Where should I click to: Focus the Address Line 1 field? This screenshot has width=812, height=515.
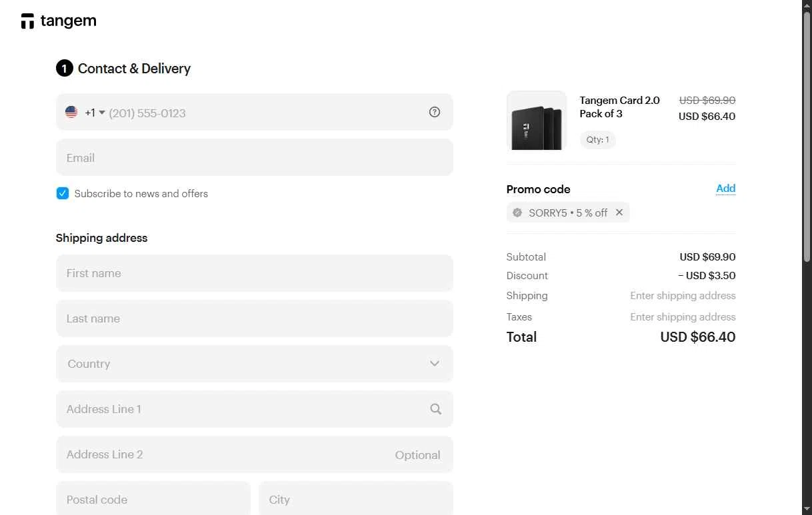tap(255, 409)
